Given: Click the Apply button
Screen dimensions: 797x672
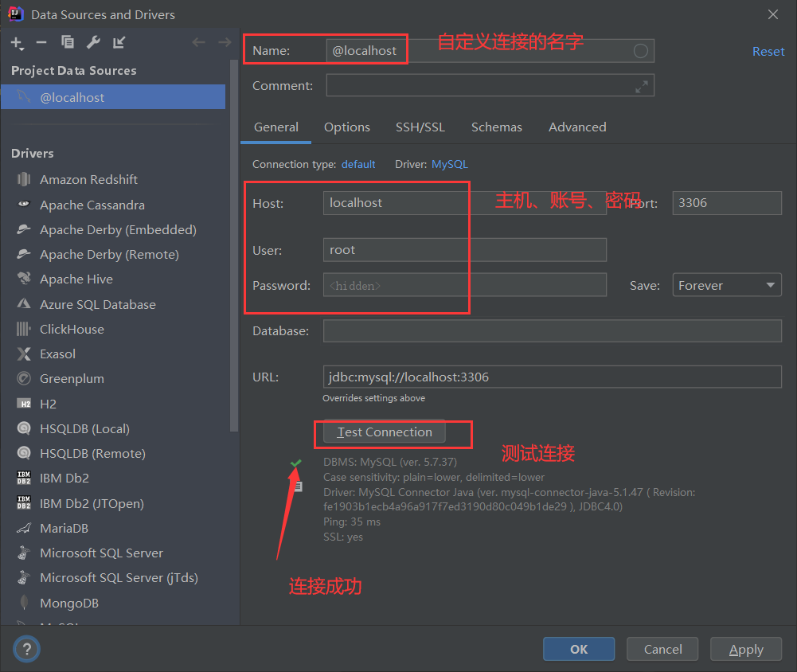Looking at the screenshot, I should coord(746,649).
